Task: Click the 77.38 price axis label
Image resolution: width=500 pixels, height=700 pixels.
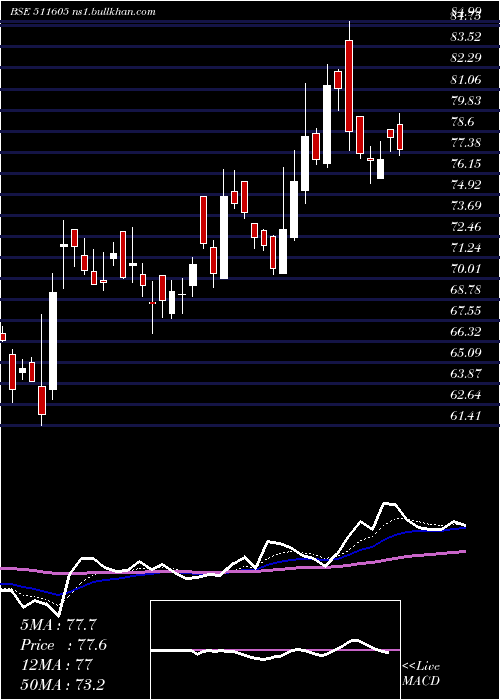Action: point(466,143)
